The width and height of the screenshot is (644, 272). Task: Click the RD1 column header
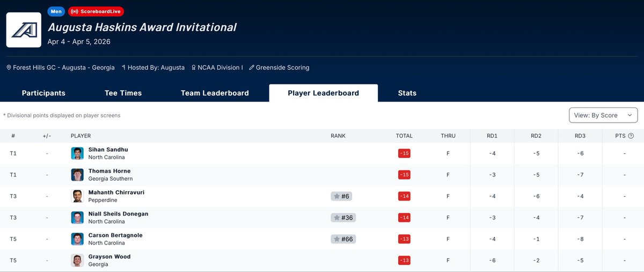(492, 136)
